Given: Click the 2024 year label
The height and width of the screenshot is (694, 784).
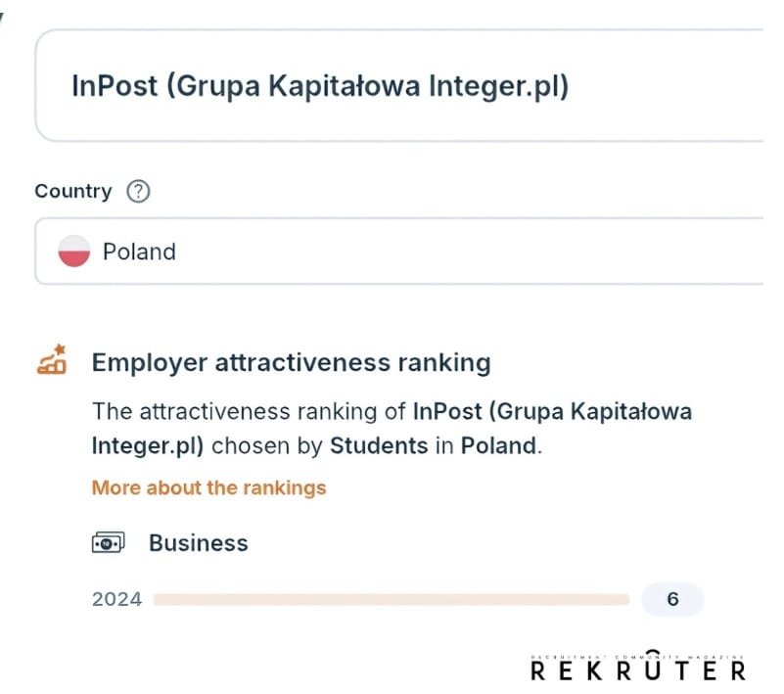Looking at the screenshot, I should pos(116,599).
